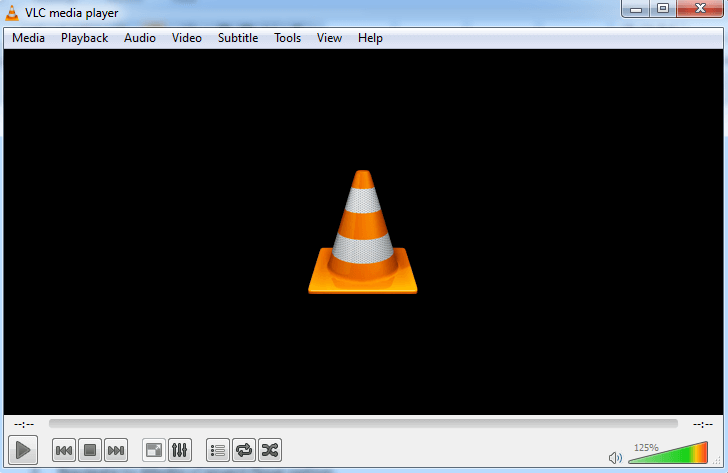The height and width of the screenshot is (473, 728).
Task: Open the Audio menu
Action: [139, 38]
